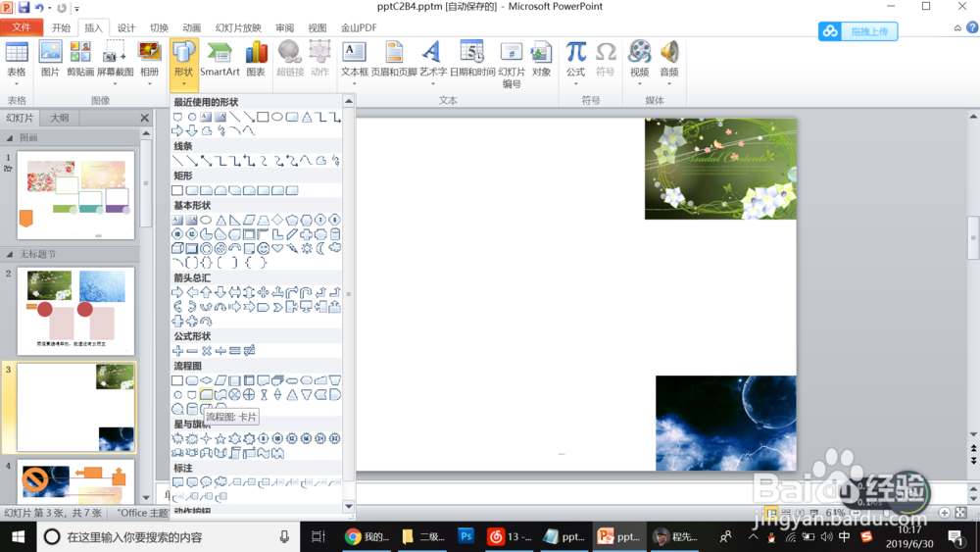Insert an equation (公式)
980x552 pixels.
click(x=575, y=63)
